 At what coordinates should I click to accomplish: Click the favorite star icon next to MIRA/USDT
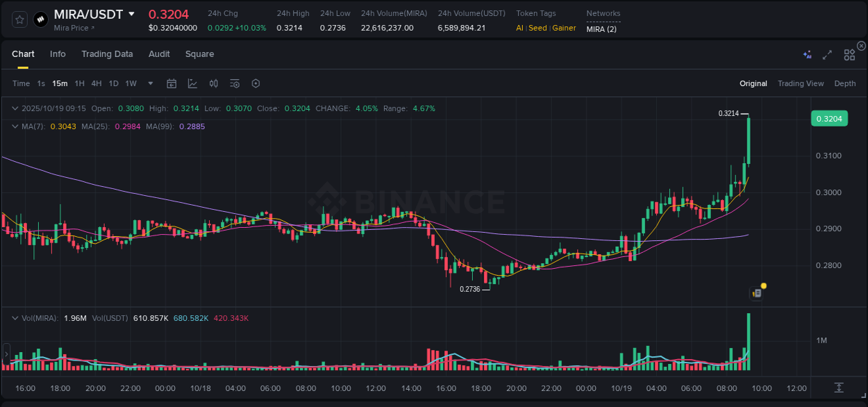(x=19, y=19)
